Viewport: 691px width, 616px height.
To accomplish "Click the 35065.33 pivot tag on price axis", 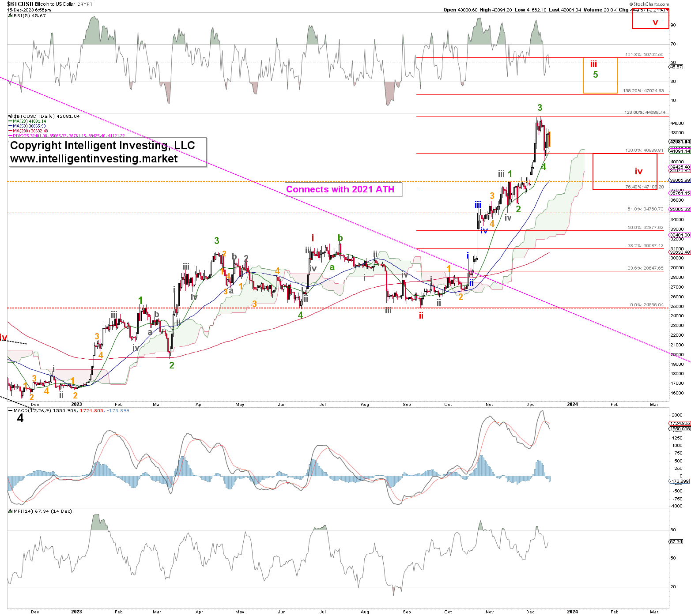I will tap(680, 210).
